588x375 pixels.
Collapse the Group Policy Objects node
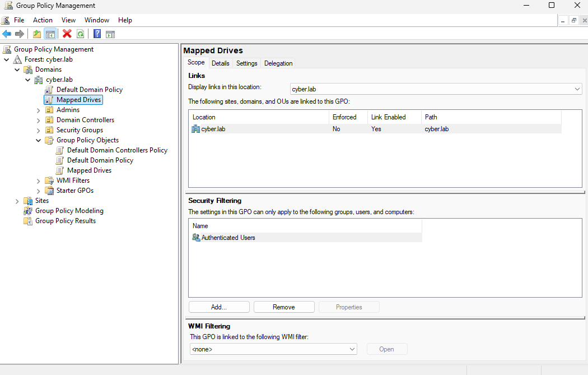point(38,140)
